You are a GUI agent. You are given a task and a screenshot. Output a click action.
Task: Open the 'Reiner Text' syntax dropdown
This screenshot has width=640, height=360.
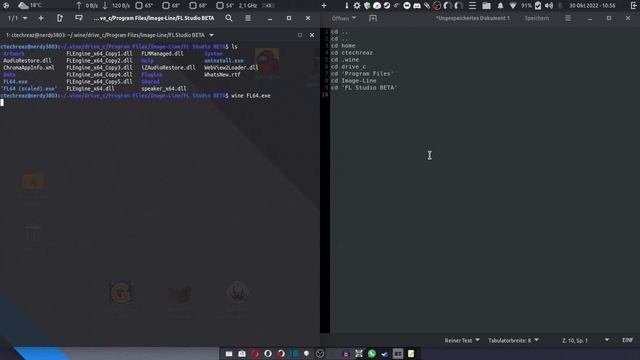pos(462,340)
